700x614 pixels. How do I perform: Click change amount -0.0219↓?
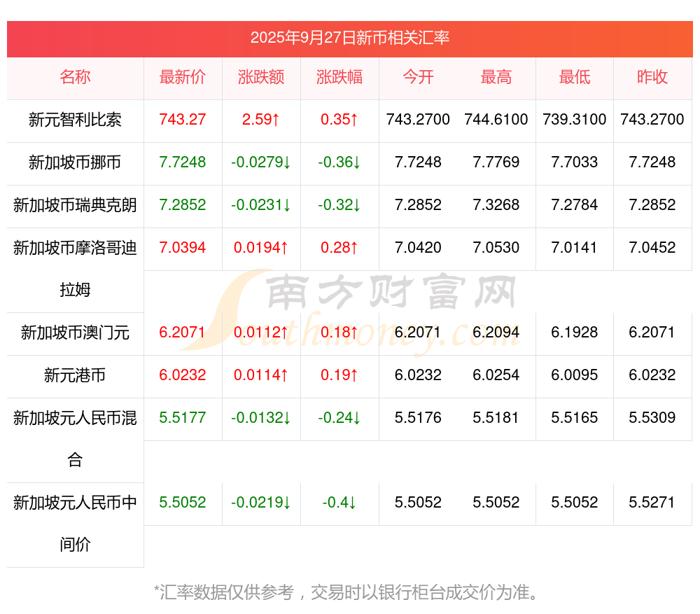pos(260,503)
